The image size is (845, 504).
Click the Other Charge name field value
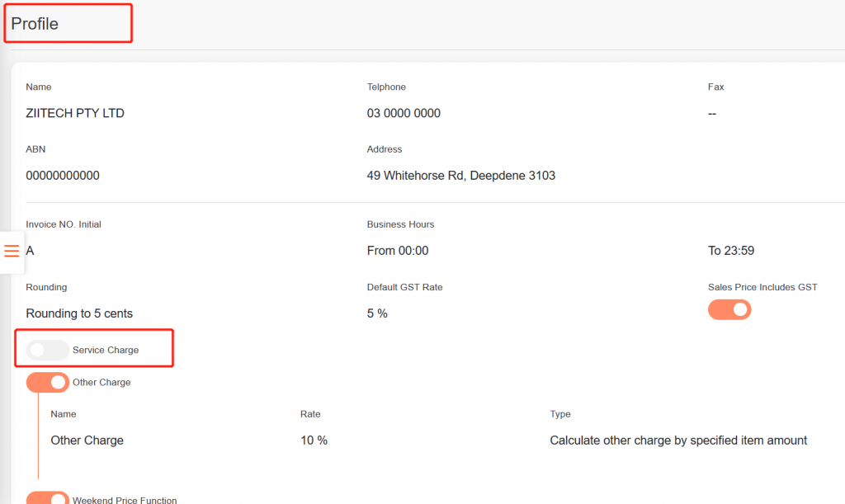pyautogui.click(x=87, y=440)
